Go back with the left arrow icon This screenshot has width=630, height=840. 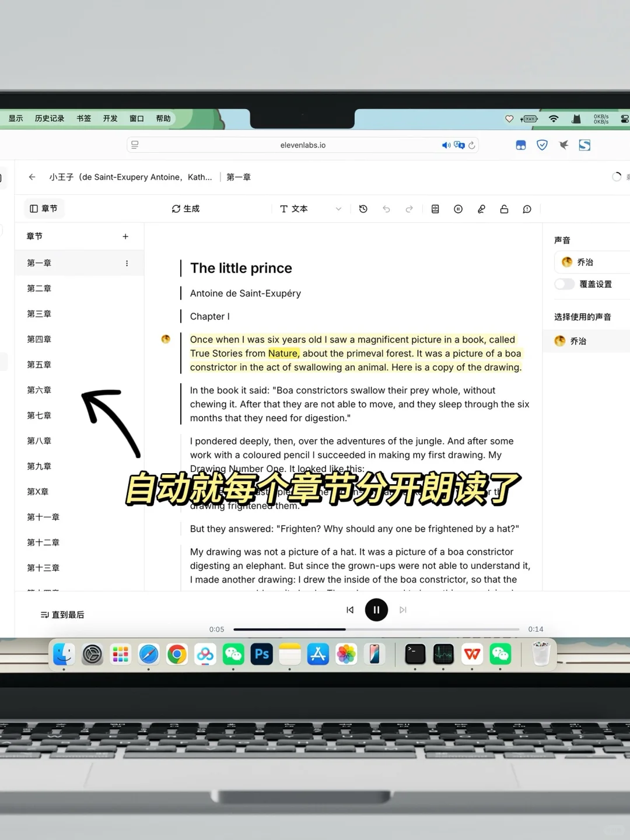coord(32,177)
